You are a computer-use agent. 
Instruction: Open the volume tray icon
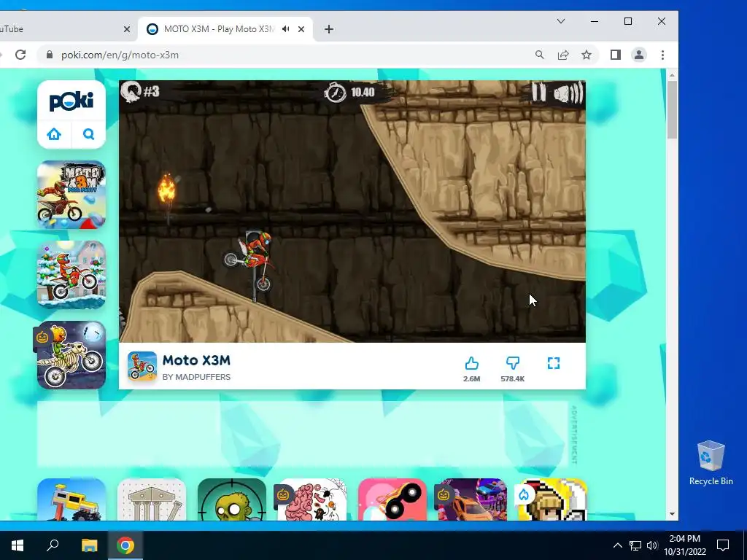652,545
